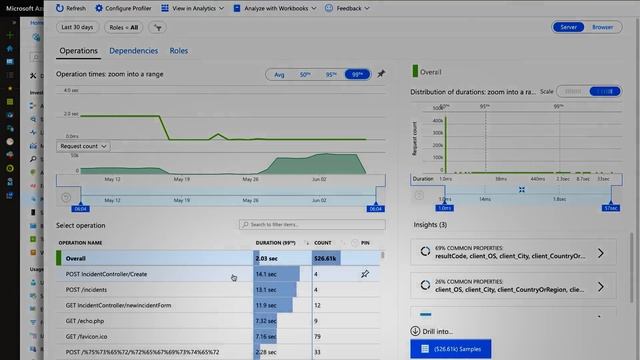Select the 95th percentile option
This screenshot has width=640, height=360.
pyautogui.click(x=331, y=75)
